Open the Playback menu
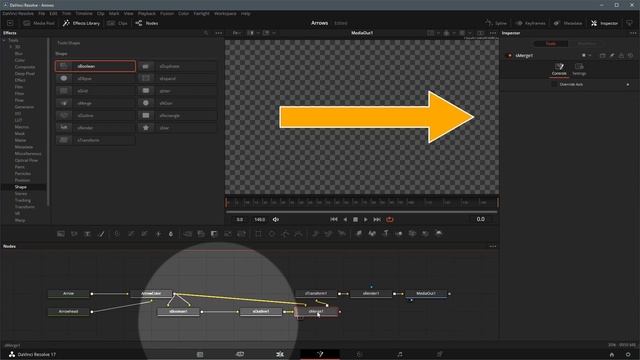This screenshot has height=360, width=640. (147, 13)
